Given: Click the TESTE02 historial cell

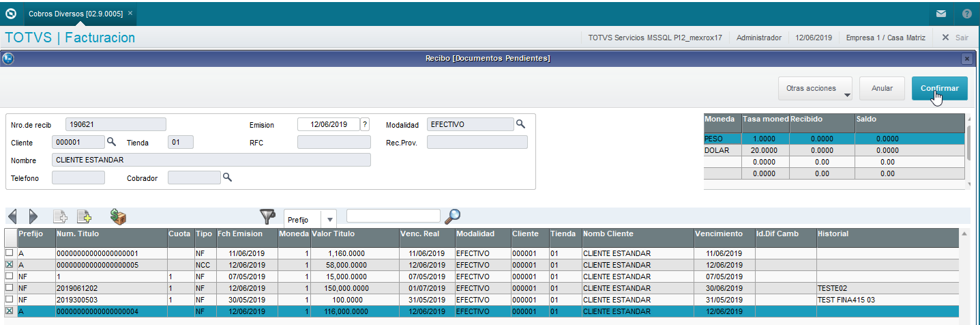Looking at the screenshot, I should click(x=887, y=288).
